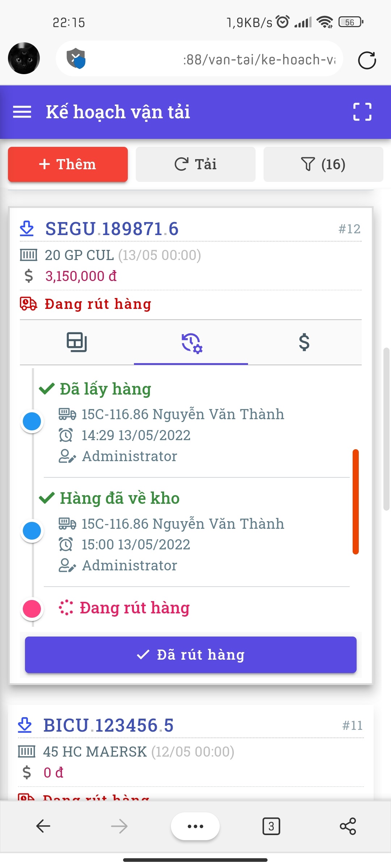This screenshot has width=391, height=868.
Task: Open the hamburger navigation menu
Action: pyautogui.click(x=22, y=112)
